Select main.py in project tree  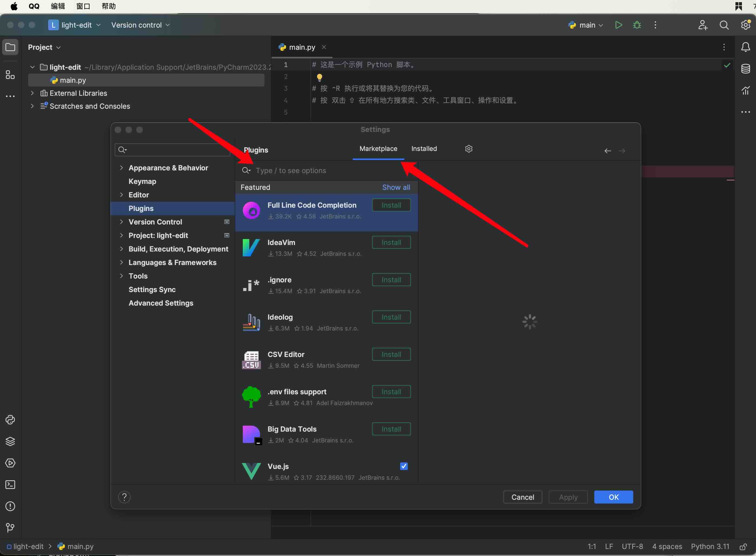pyautogui.click(x=146, y=80)
